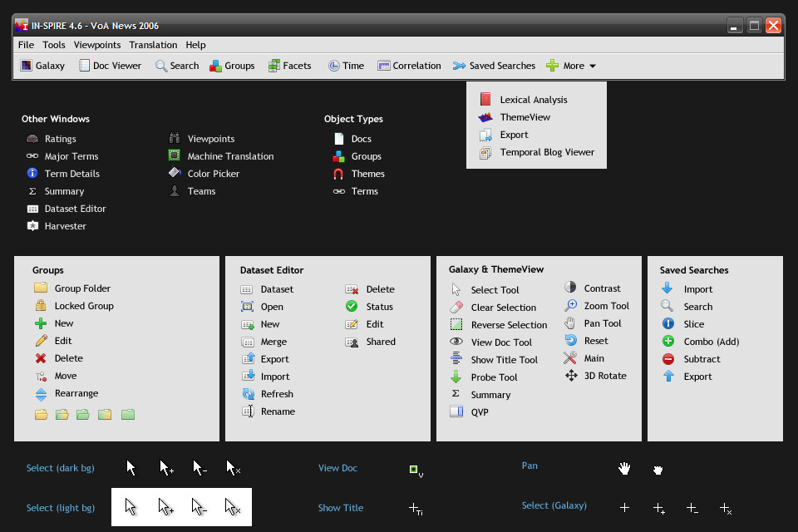Viewport: 798px width, 532px height.
Task: Choose the Clear Selection eraser icon
Action: click(x=456, y=308)
